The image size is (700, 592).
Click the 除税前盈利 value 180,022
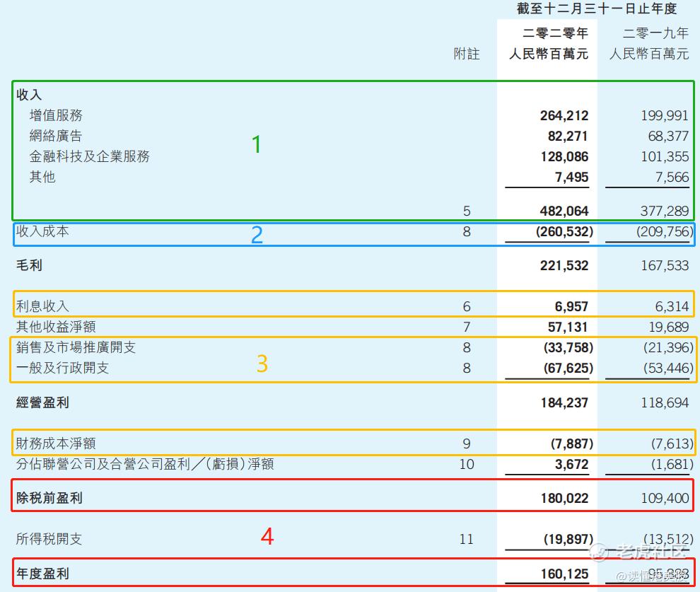click(x=564, y=498)
